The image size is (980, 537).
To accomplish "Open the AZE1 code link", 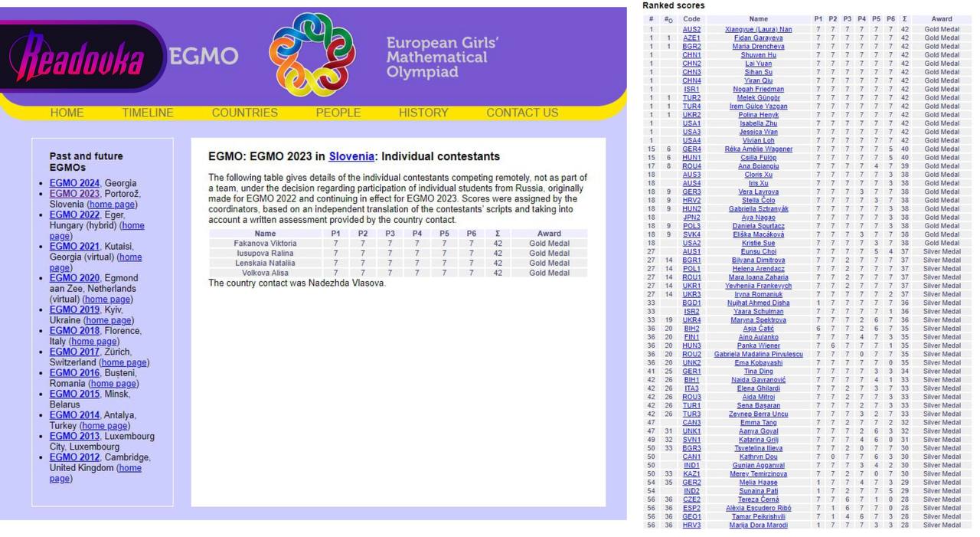I will coord(691,38).
